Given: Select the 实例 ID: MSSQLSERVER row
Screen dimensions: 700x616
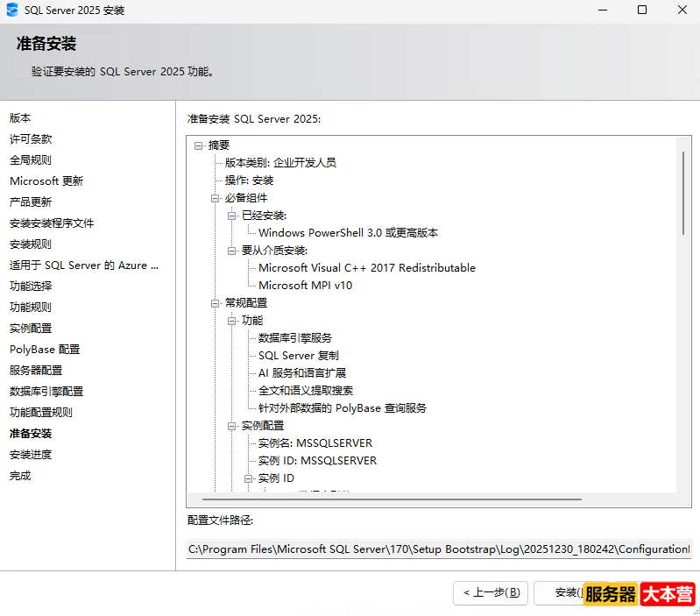Looking at the screenshot, I should (317, 461).
